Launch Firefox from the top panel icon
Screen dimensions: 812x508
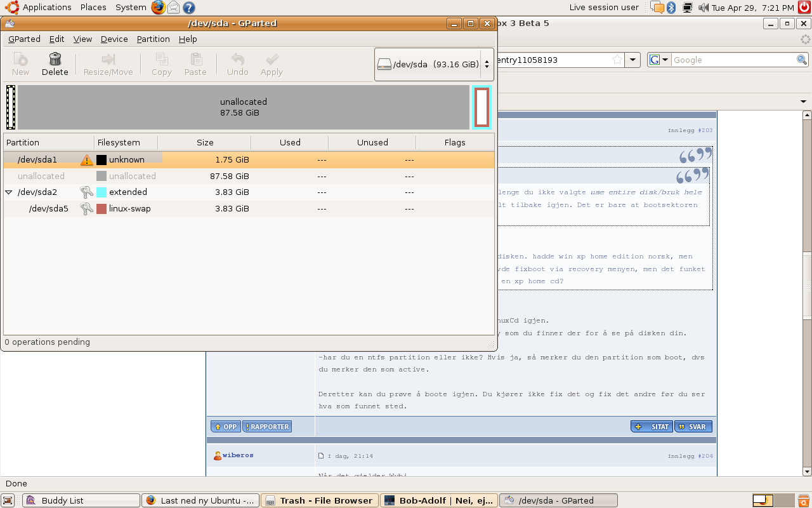coord(158,8)
